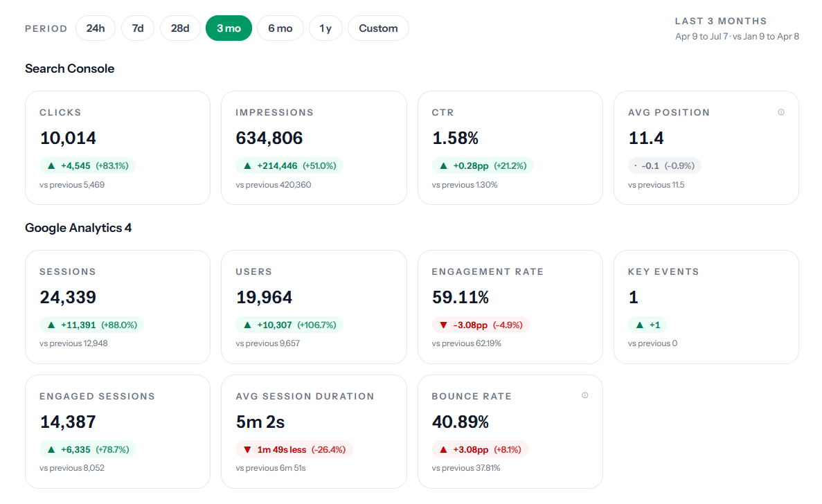This screenshot has width=822, height=504.
Task: Click the Impressions value 634,806
Action: [269, 138]
